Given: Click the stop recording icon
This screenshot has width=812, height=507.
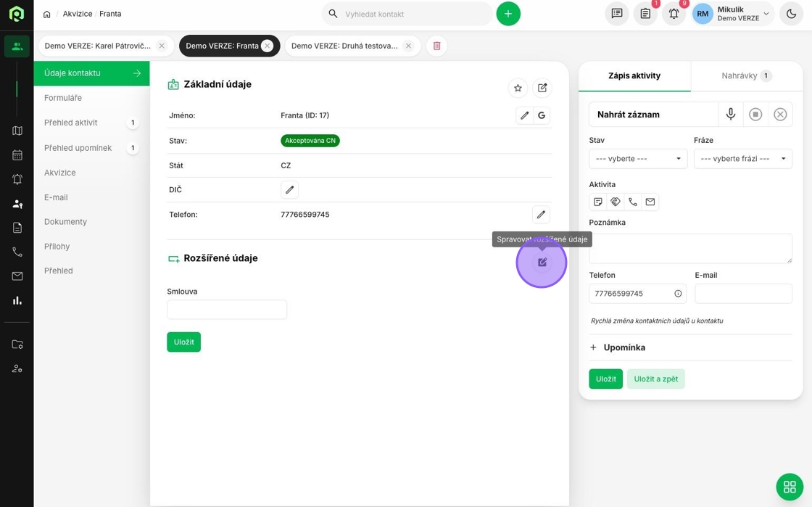Looking at the screenshot, I should 755,115.
